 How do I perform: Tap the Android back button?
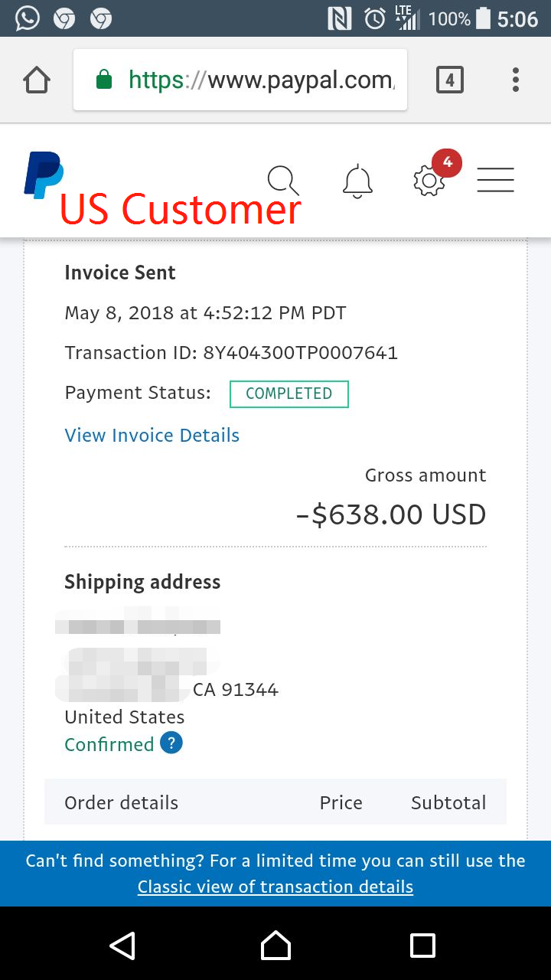[x=122, y=945]
